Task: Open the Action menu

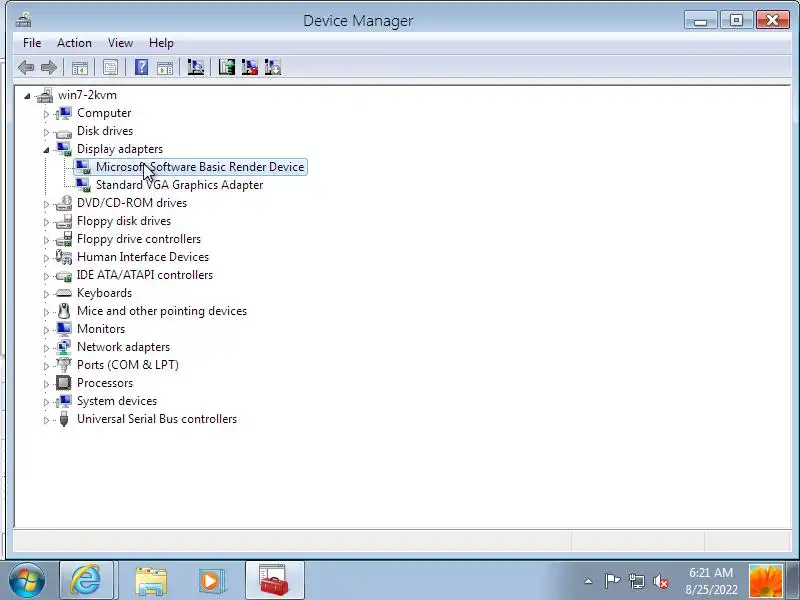Action: point(74,43)
